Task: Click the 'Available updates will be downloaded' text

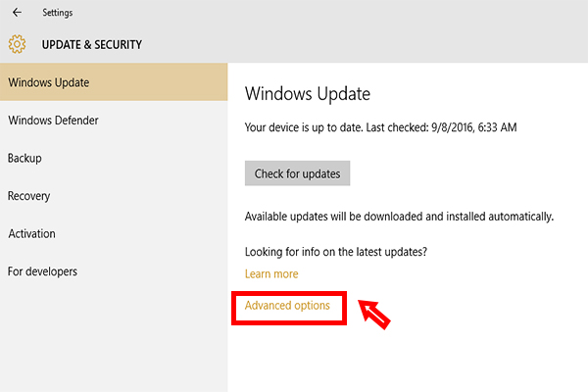Action: (x=399, y=217)
